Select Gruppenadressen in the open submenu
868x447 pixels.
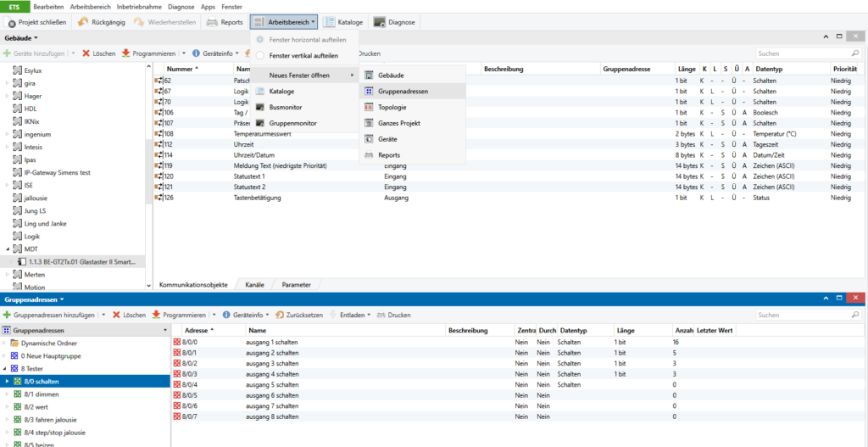pos(403,92)
